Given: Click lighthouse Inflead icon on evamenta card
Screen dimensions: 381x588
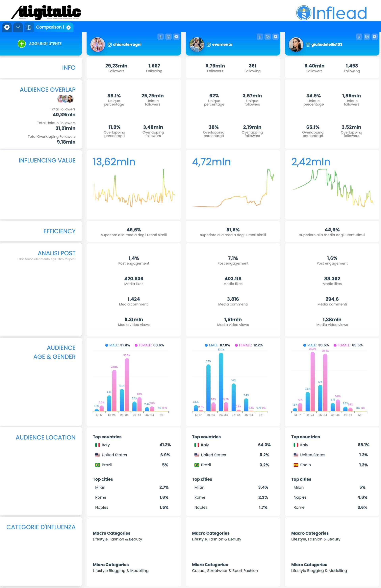Looking at the screenshot, I should (x=260, y=37).
